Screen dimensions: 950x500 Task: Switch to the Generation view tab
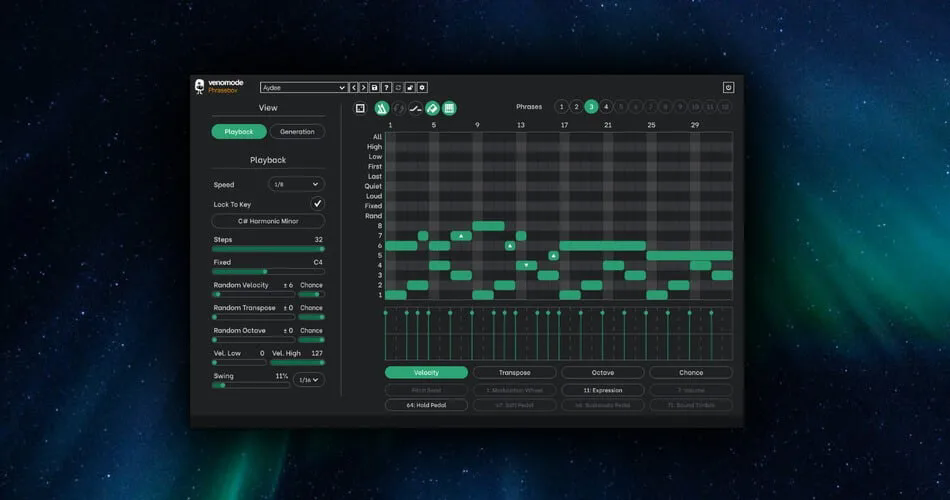[x=297, y=132]
